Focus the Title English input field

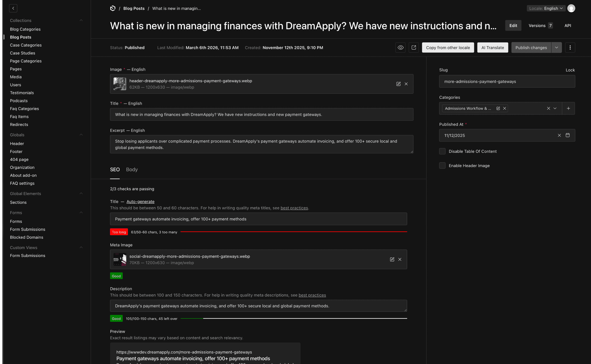pos(262,114)
